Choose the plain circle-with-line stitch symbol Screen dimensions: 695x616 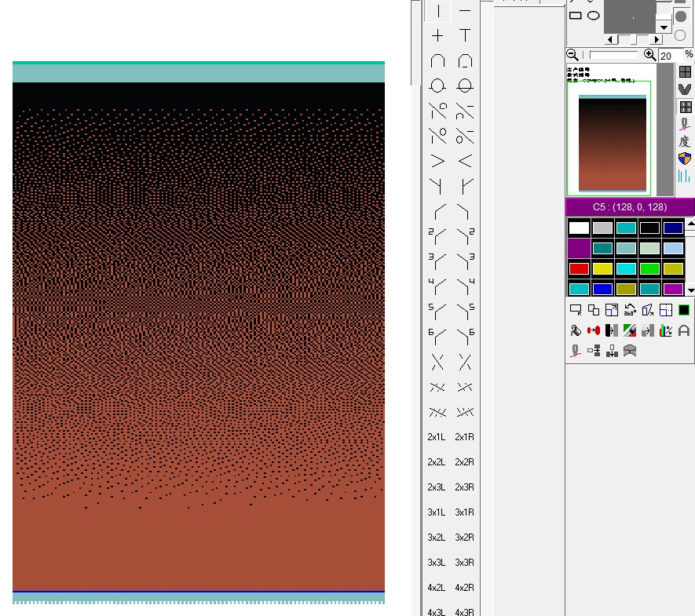click(437, 86)
